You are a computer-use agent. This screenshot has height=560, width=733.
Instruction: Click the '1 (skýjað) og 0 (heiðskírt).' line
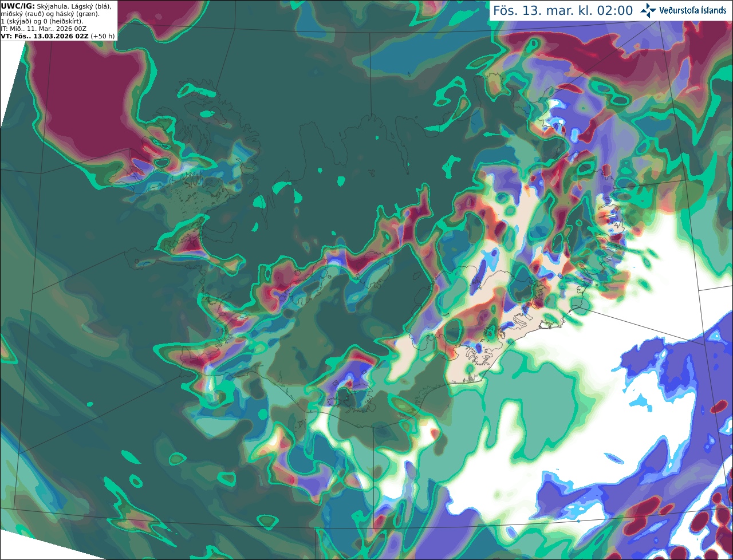pyautogui.click(x=42, y=21)
